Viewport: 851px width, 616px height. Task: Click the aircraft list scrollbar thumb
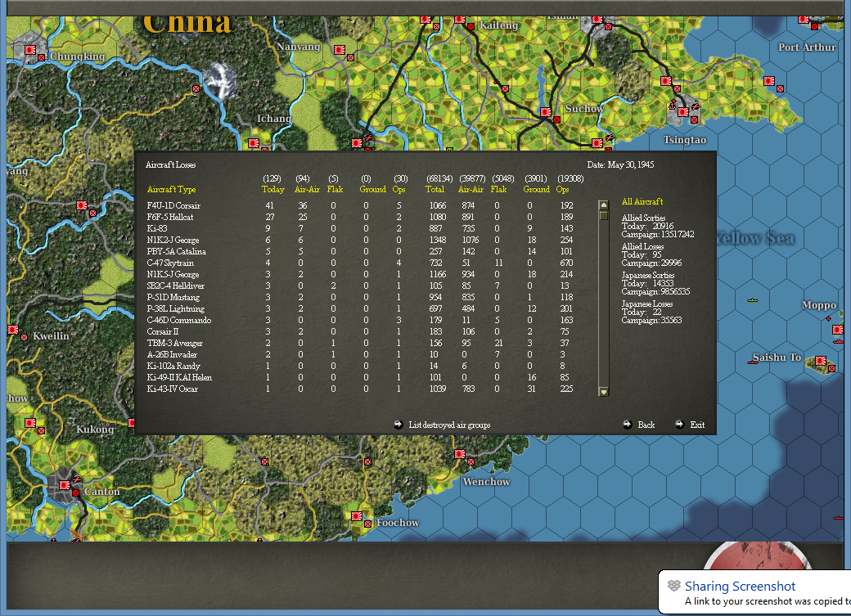click(x=604, y=215)
